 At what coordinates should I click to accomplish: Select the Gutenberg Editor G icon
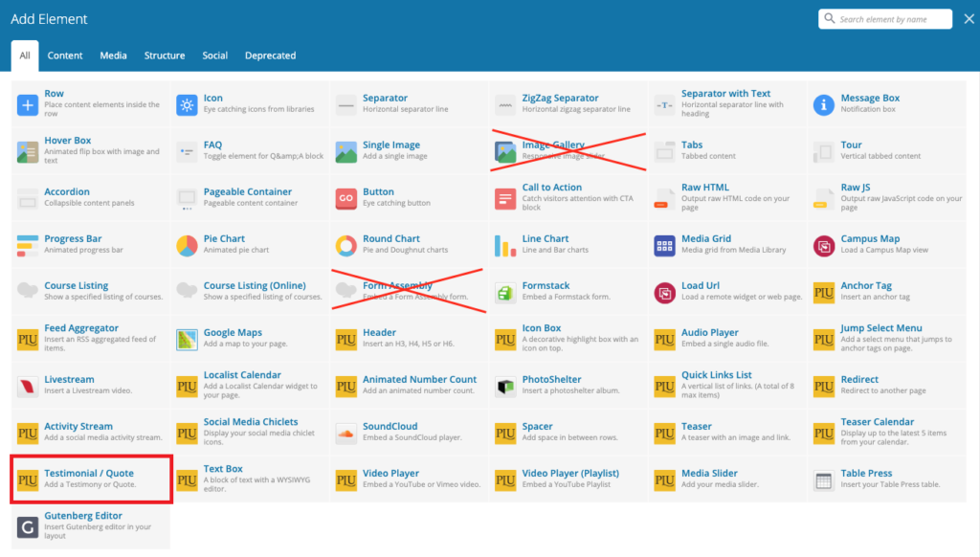[28, 527]
